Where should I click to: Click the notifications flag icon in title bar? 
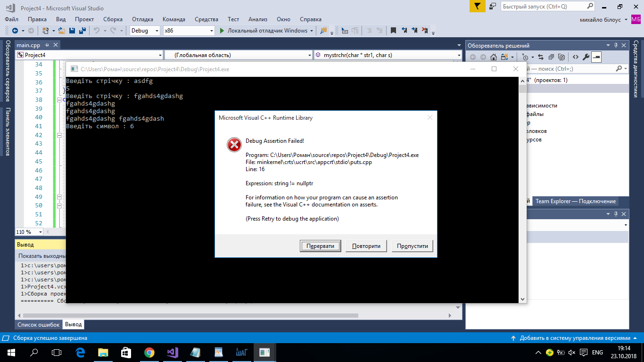tap(477, 7)
